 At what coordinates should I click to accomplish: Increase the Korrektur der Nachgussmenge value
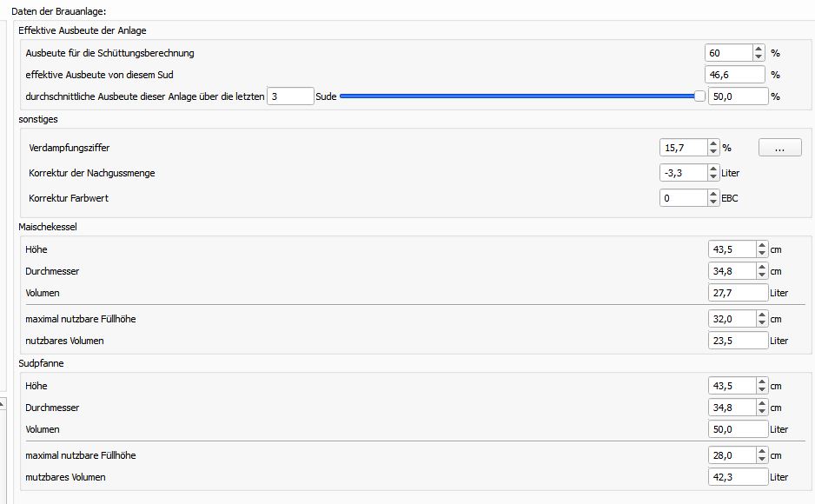(714, 169)
